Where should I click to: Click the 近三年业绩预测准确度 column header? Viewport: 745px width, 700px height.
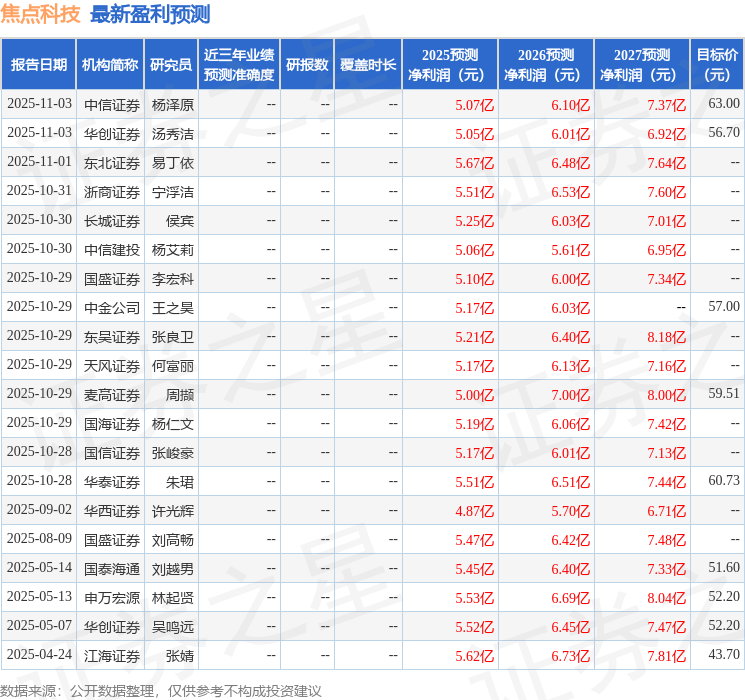[x=239, y=65]
